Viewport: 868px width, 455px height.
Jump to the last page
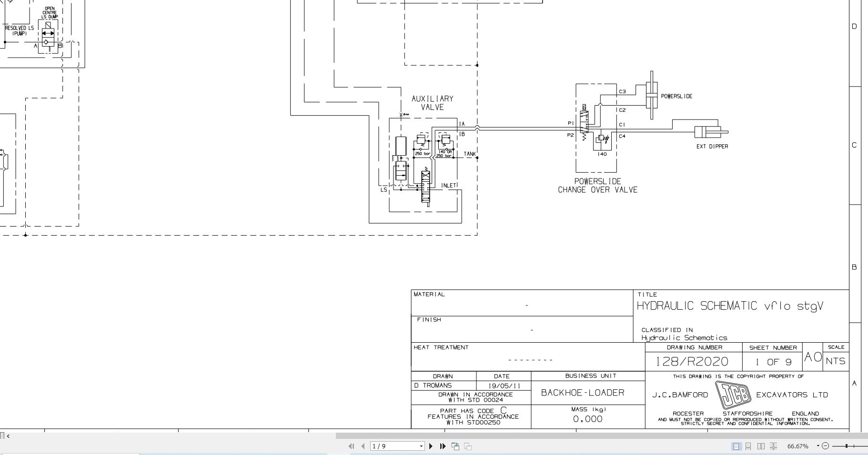pyautogui.click(x=443, y=446)
